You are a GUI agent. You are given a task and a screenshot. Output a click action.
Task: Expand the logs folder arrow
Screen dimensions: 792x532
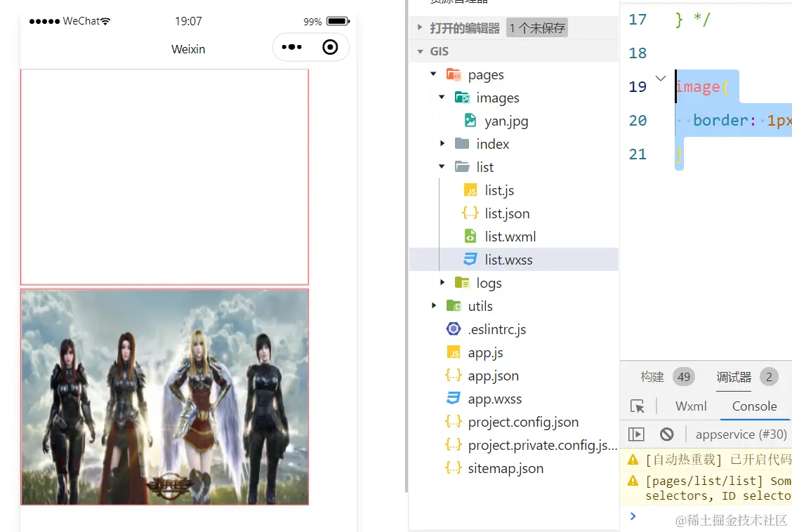coord(442,282)
